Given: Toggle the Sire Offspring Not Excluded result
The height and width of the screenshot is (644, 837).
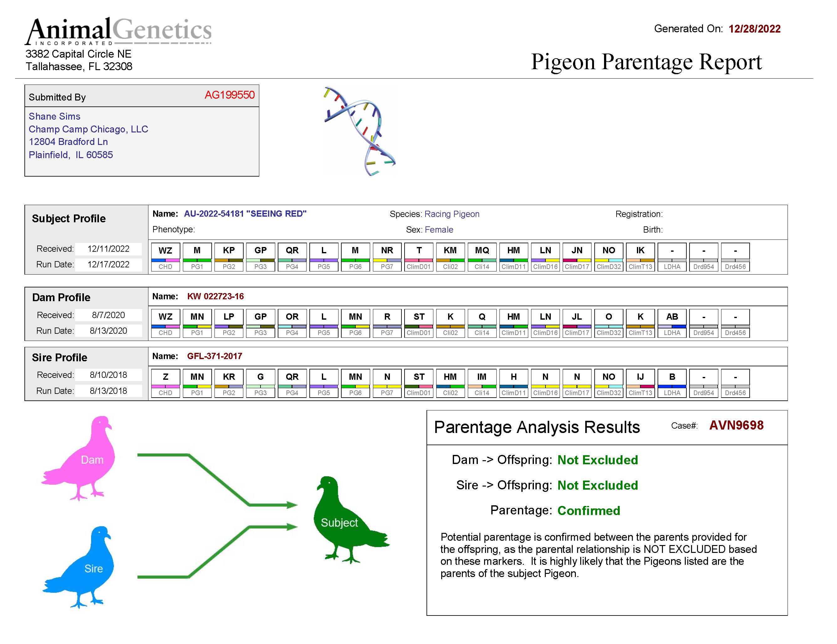Looking at the screenshot, I should coord(597,485).
